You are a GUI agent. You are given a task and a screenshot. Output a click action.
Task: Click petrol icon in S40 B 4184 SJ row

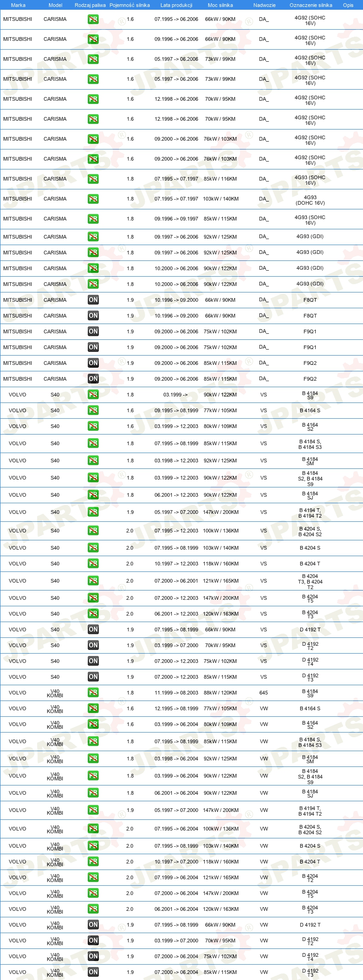point(93,495)
